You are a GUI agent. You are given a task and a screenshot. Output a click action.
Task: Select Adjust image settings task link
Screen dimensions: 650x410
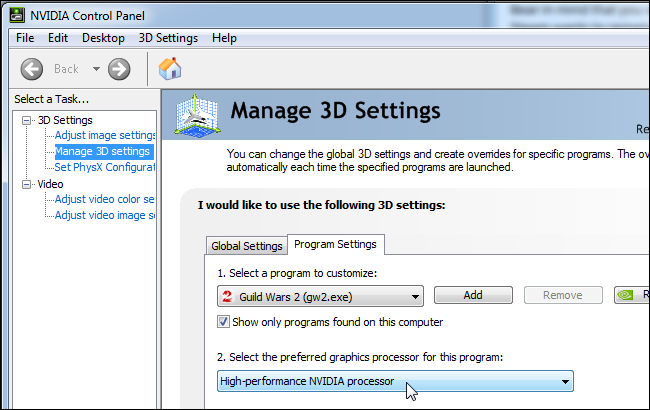pyautogui.click(x=104, y=135)
